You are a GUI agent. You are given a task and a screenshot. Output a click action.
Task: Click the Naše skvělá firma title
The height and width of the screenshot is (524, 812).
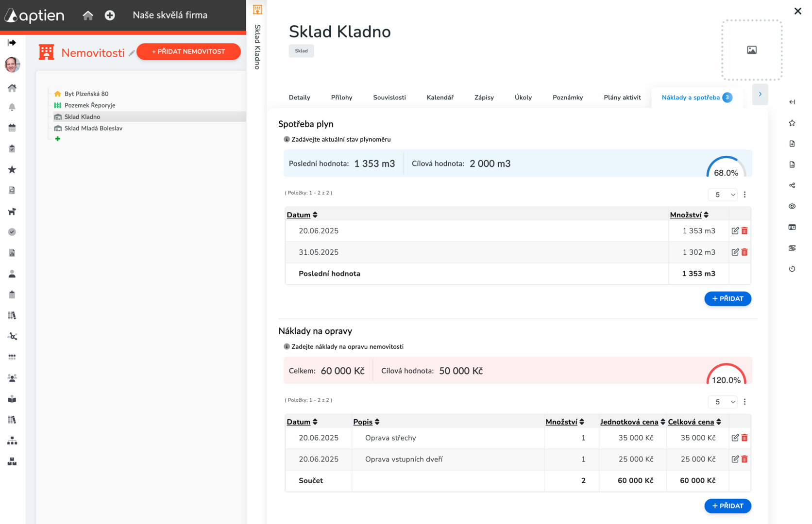pos(170,15)
